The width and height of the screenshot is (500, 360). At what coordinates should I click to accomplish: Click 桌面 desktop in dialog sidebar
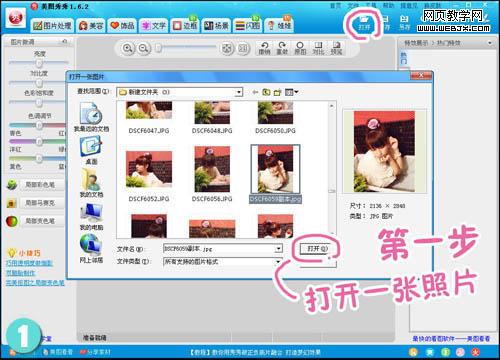click(x=91, y=151)
